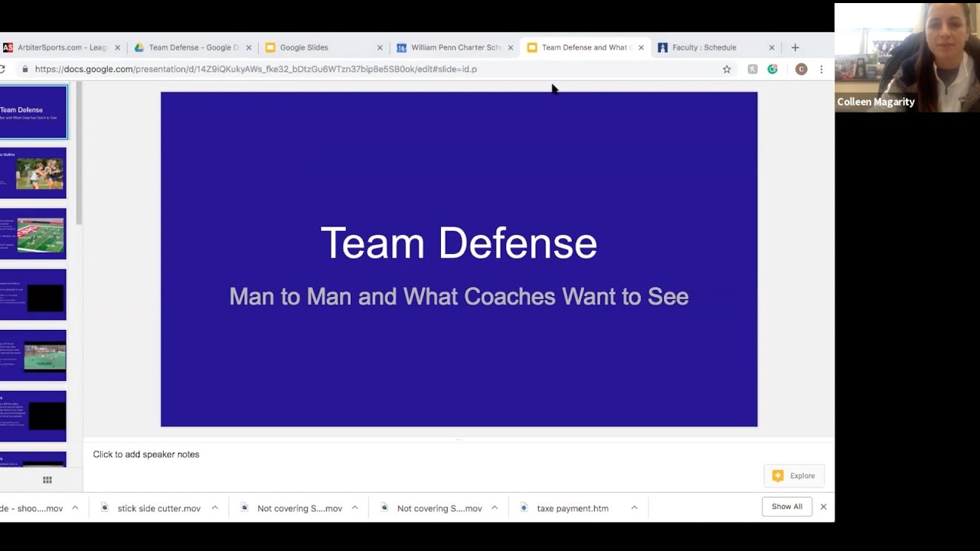Screen dimensions: 980x551
Task: Open the Explore button
Action: [x=794, y=476]
